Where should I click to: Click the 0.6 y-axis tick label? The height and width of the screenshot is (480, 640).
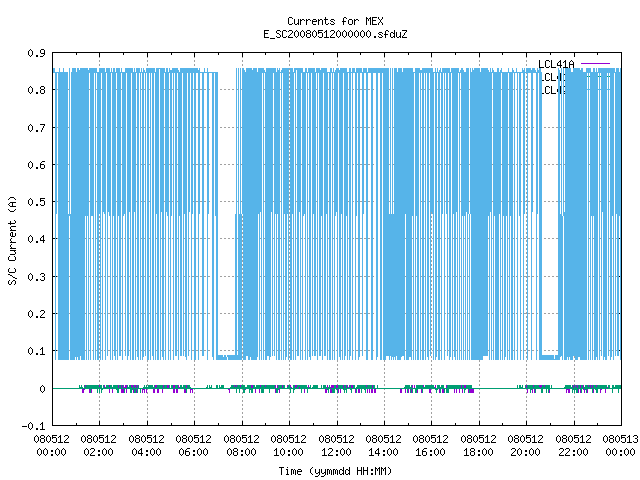click(x=36, y=165)
